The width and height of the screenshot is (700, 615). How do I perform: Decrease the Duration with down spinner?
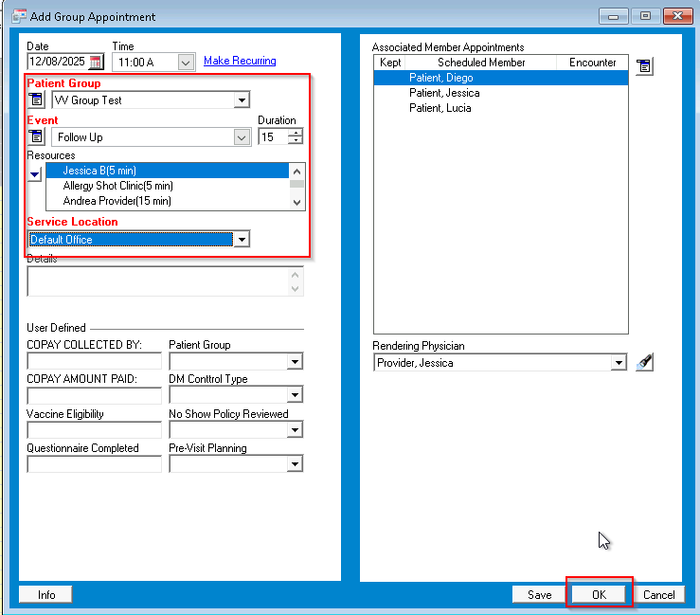(296, 140)
